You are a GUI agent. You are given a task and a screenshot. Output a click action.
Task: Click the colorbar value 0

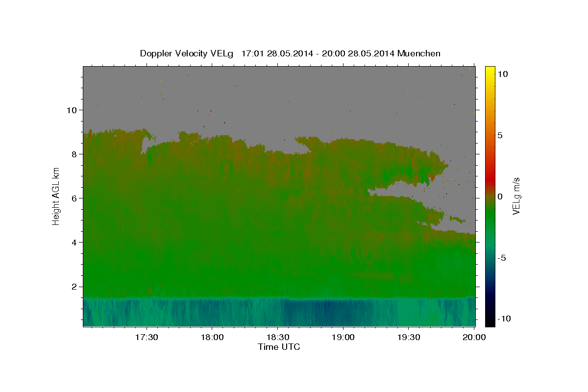tap(500, 196)
